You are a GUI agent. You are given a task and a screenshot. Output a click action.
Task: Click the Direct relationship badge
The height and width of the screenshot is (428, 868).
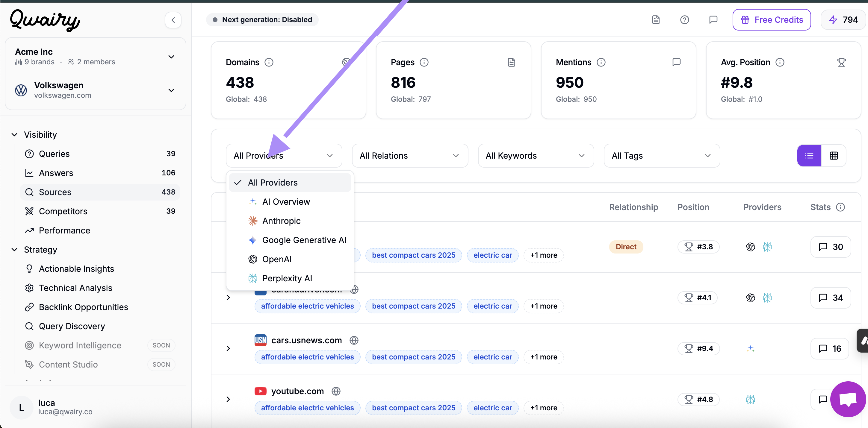(626, 247)
